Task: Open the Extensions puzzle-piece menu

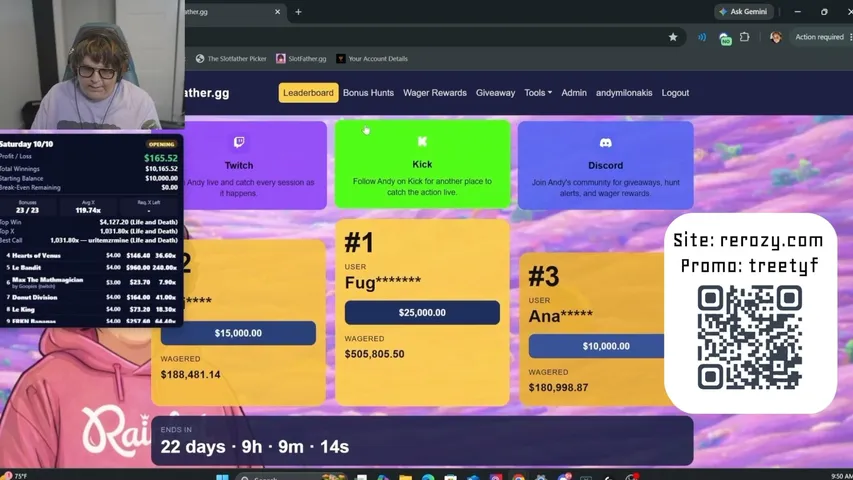Action: point(744,37)
